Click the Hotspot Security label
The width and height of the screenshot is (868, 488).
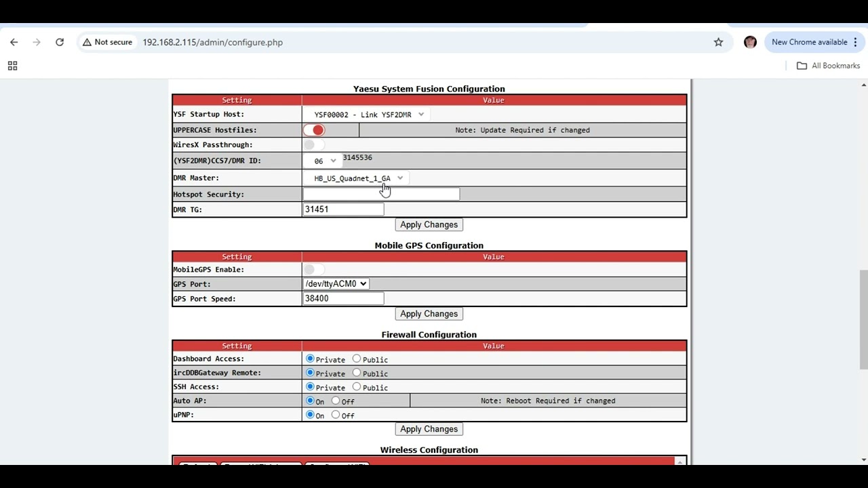(208, 195)
